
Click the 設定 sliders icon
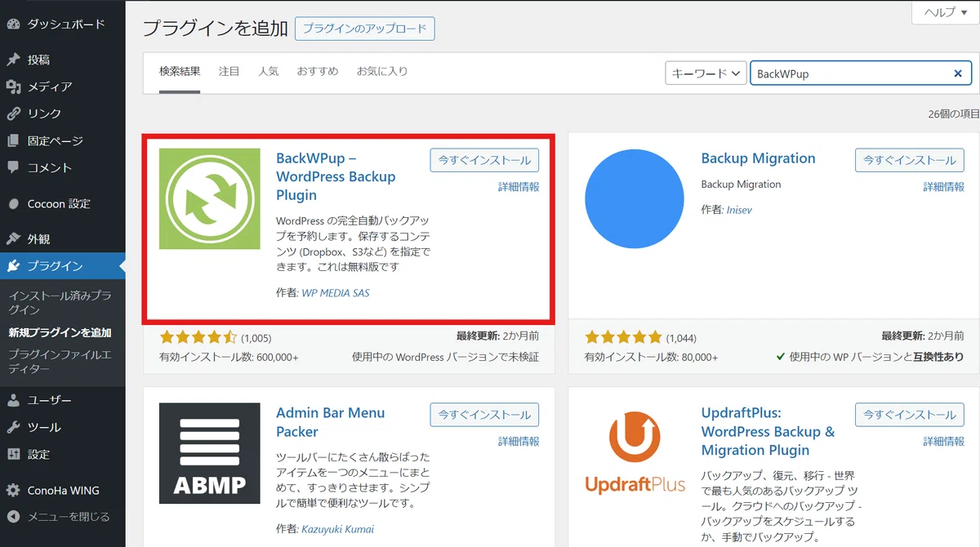(13, 454)
